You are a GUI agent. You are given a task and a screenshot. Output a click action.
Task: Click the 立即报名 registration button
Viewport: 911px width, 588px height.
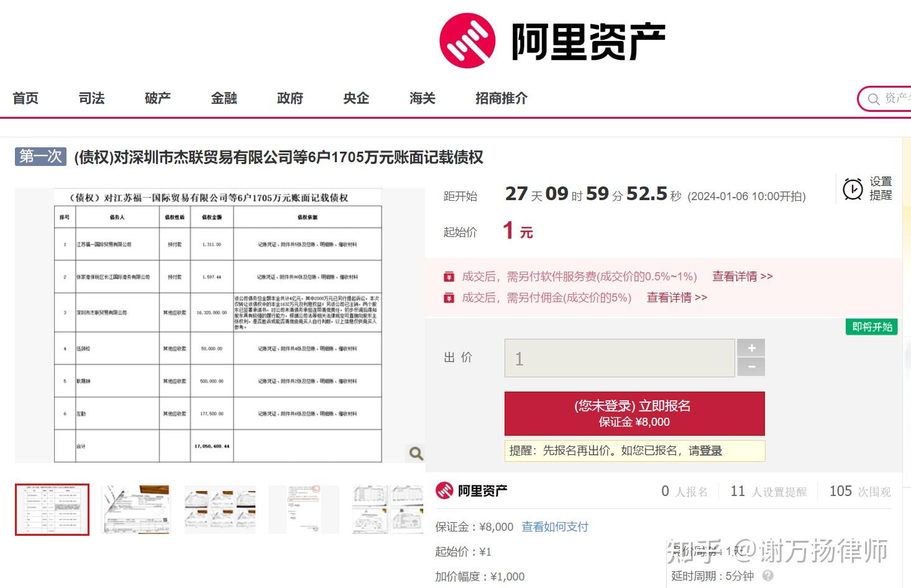(634, 413)
